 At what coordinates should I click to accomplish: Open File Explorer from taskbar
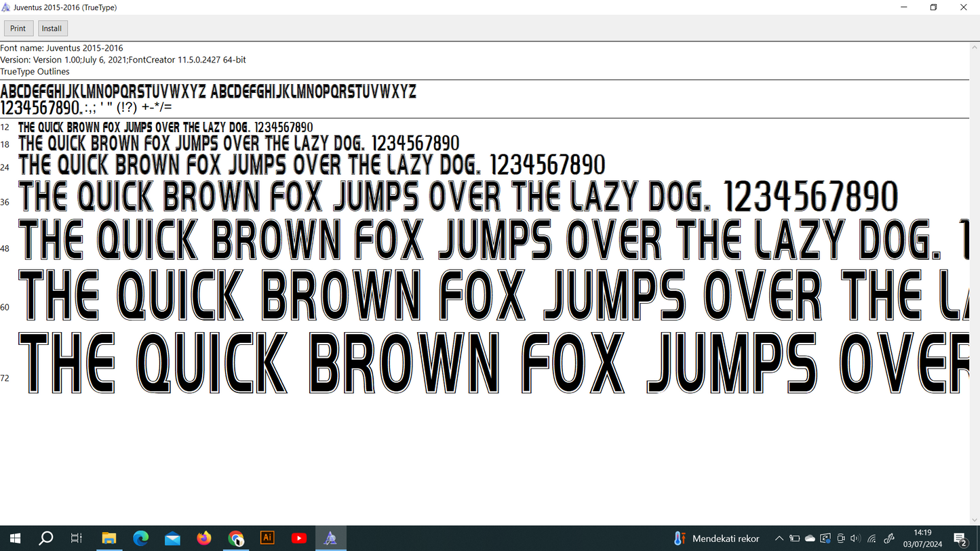[x=109, y=538]
